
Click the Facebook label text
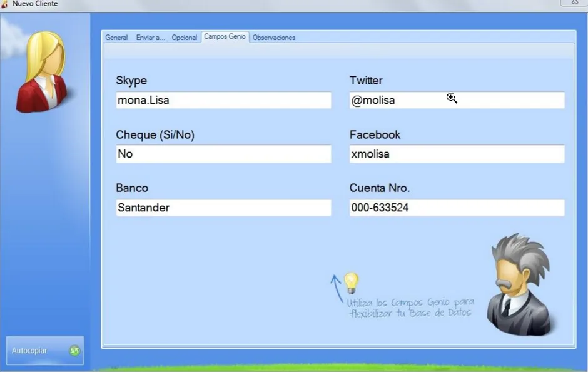tap(375, 134)
